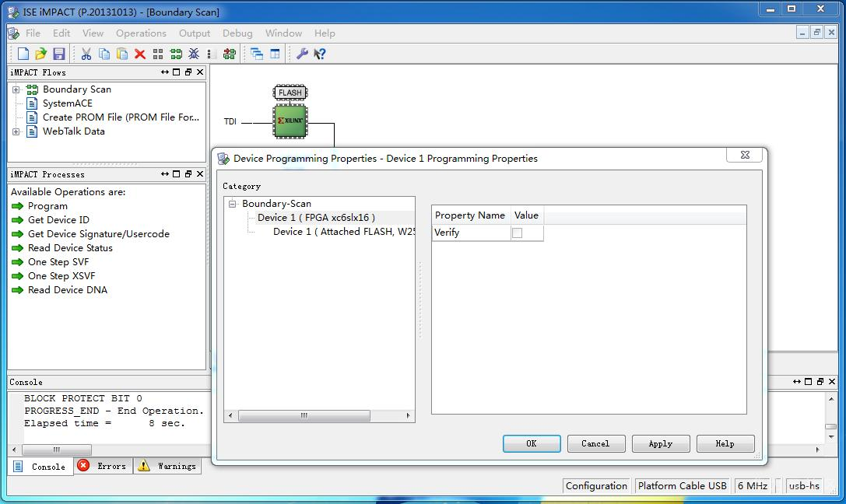Click the Open project folder icon

tap(41, 54)
